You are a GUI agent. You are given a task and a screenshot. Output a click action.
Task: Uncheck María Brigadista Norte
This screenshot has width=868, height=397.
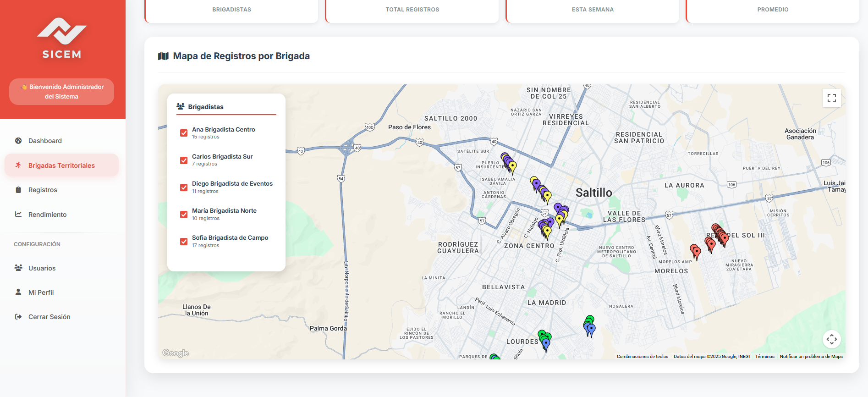click(x=184, y=215)
